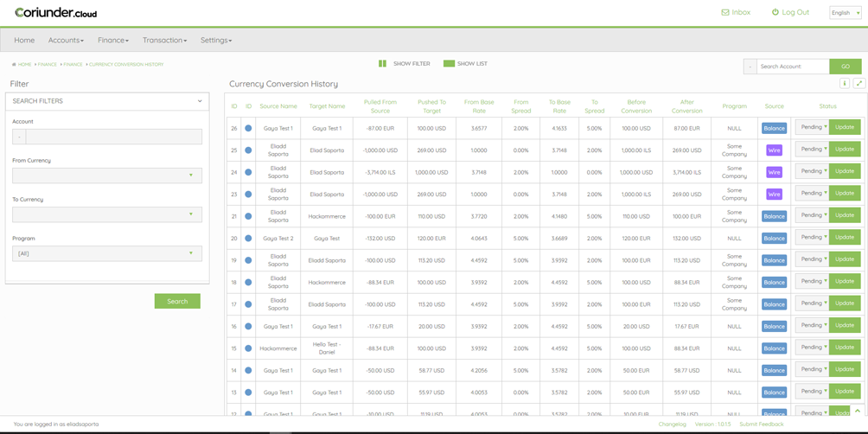Screen dimensions: 868x434
Task: Open the Settings menu
Action: (216, 40)
